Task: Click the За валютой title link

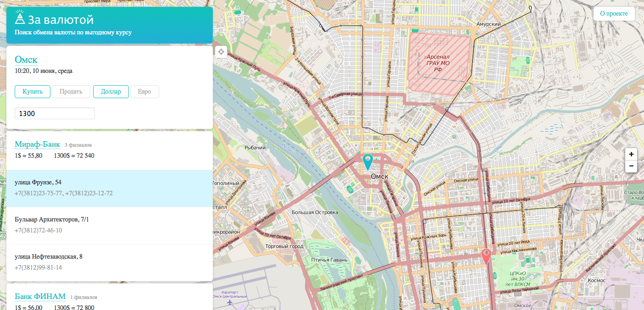Action: point(61,20)
